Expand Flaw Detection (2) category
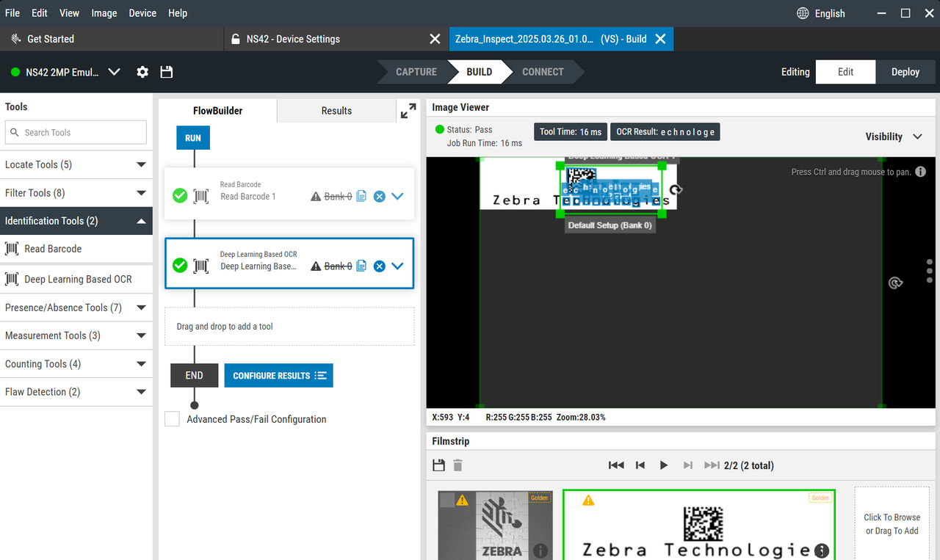The image size is (940, 560). (x=76, y=392)
